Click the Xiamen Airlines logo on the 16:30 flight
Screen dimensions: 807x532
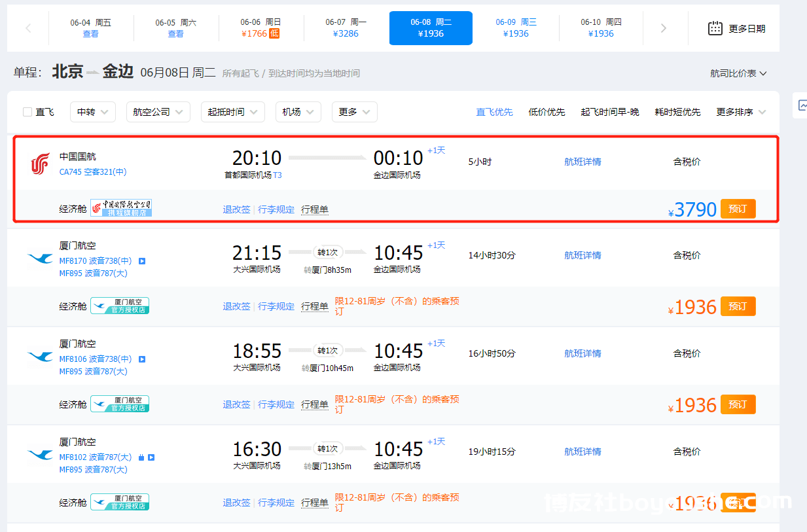(41, 454)
